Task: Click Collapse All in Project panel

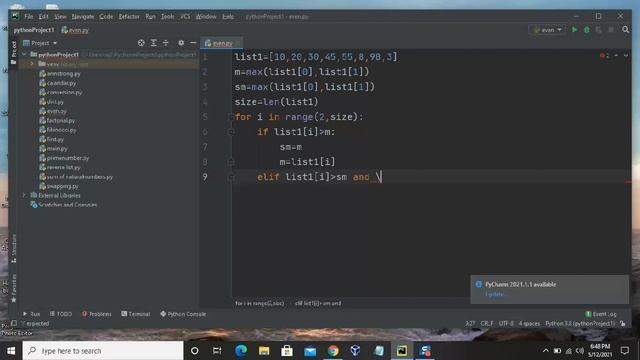Action: [x=166, y=43]
